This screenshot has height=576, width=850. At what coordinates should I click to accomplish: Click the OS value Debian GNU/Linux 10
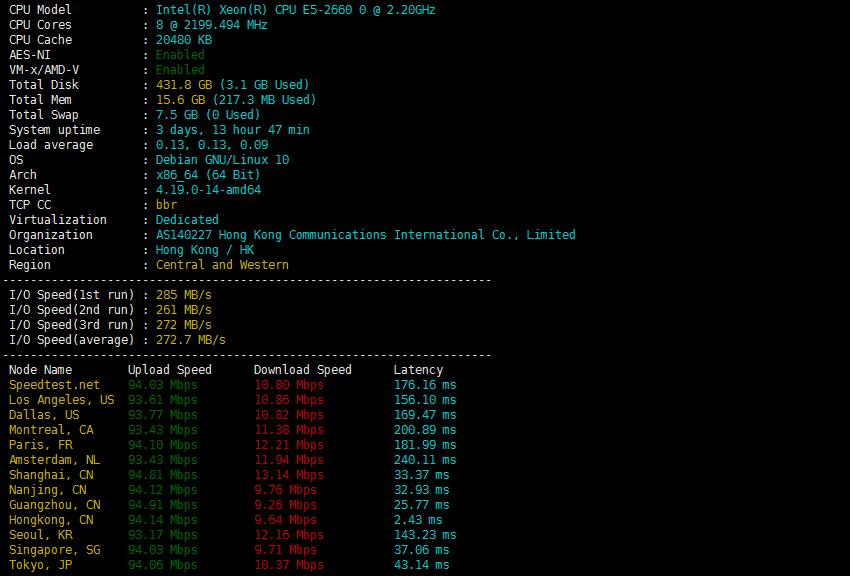click(x=222, y=160)
